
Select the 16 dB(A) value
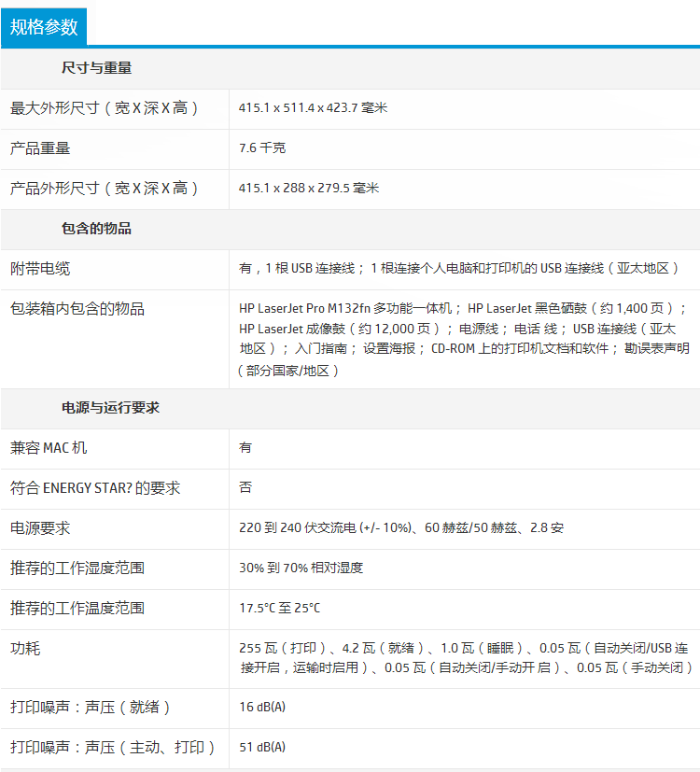click(x=262, y=707)
